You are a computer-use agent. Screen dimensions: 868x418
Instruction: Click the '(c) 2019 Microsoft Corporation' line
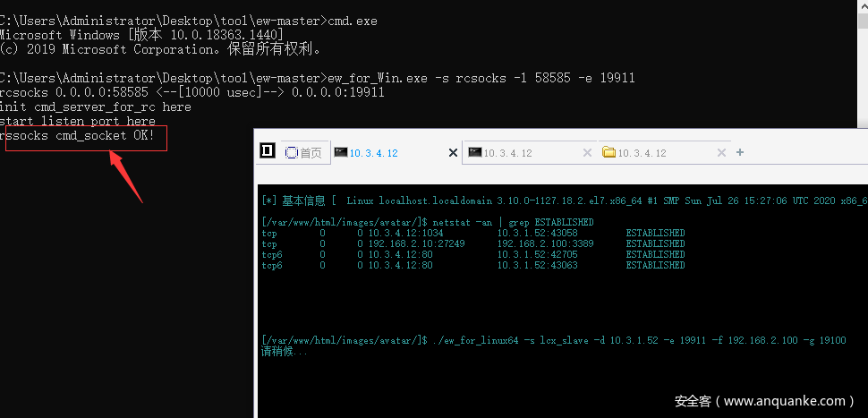pos(160,49)
